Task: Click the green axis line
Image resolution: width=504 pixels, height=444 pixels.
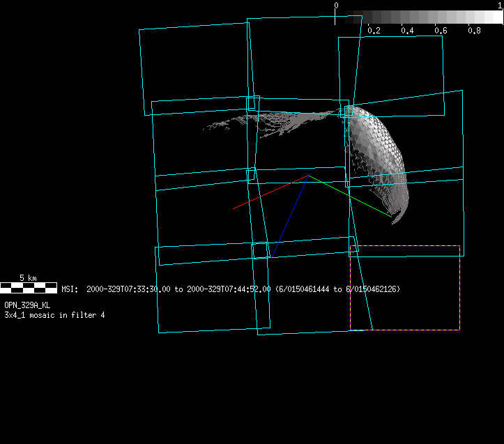Action: pyautogui.click(x=349, y=196)
